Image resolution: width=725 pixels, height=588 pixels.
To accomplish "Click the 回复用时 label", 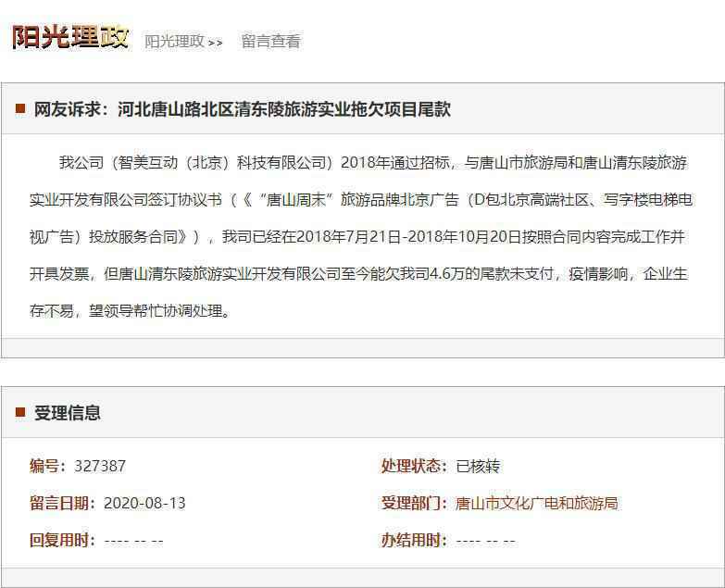I will point(63,540).
